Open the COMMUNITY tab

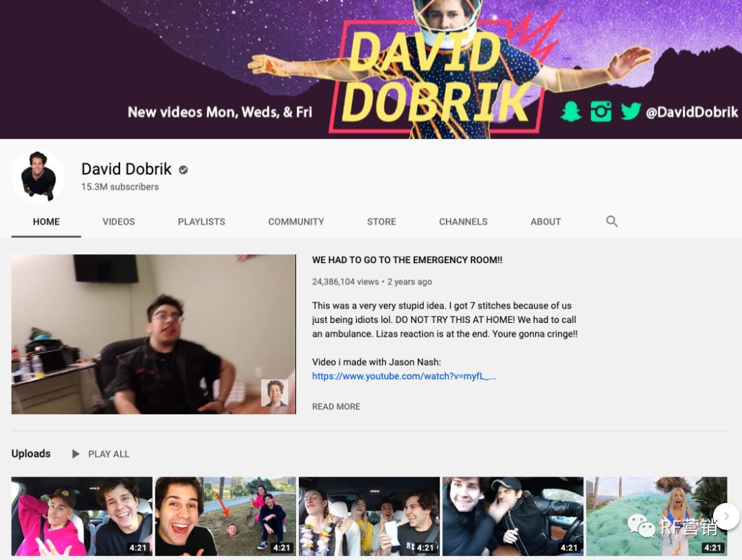point(296,221)
